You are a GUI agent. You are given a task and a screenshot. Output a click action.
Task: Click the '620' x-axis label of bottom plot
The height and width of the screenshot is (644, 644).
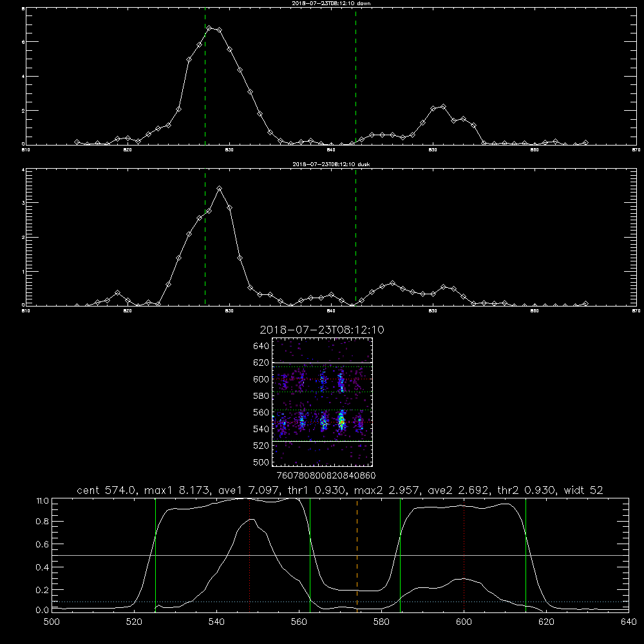(x=546, y=621)
